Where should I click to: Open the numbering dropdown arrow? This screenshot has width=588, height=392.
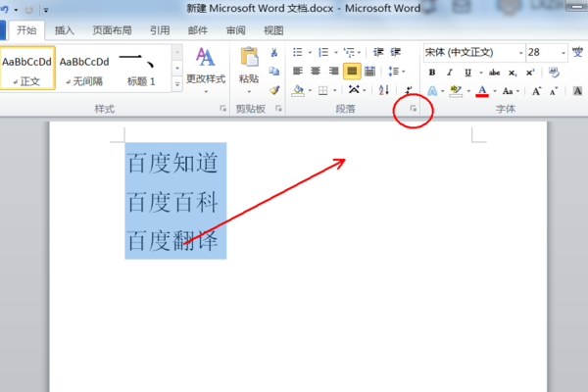pos(335,53)
